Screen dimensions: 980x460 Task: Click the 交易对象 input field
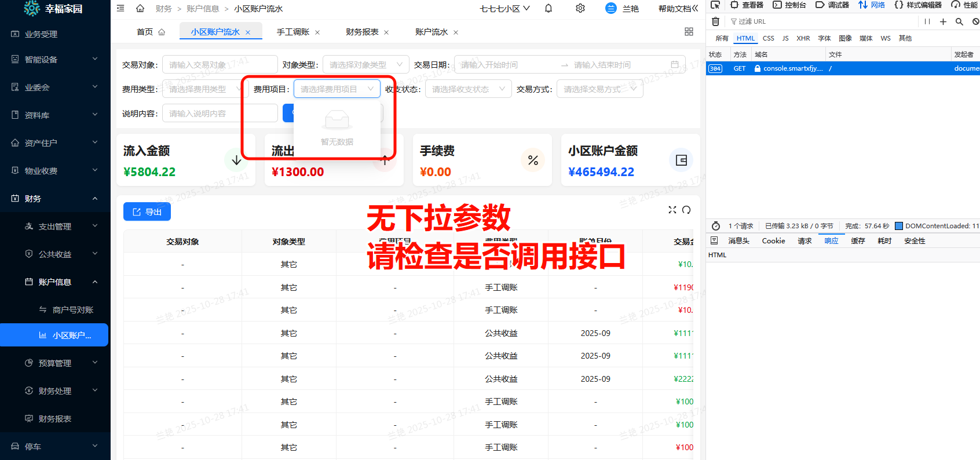coord(220,65)
